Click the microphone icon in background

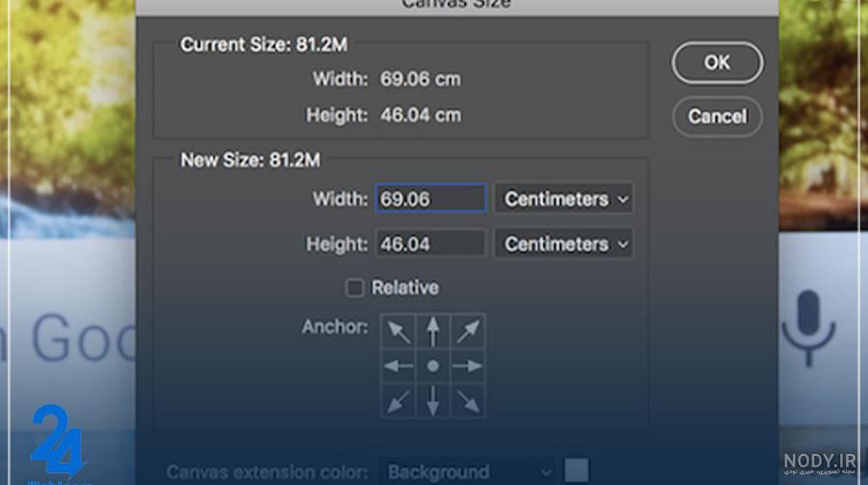pos(809,328)
